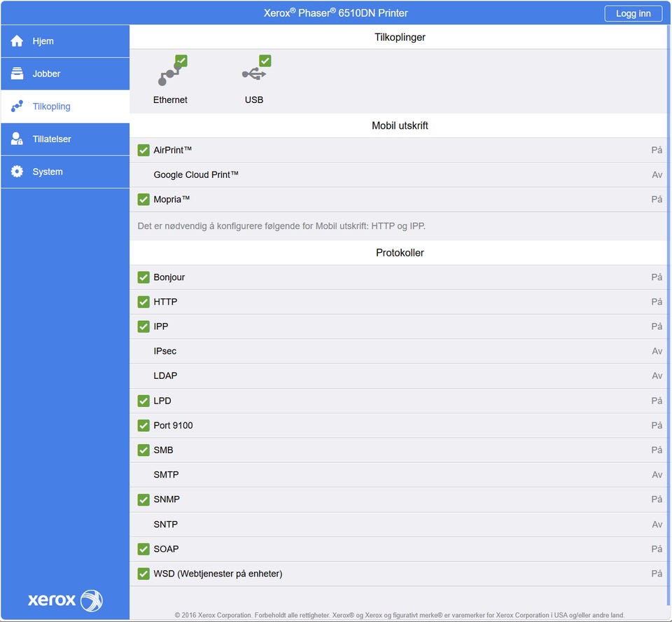The image size is (672, 622).
Task: Click the LPD label
Action: (162, 401)
